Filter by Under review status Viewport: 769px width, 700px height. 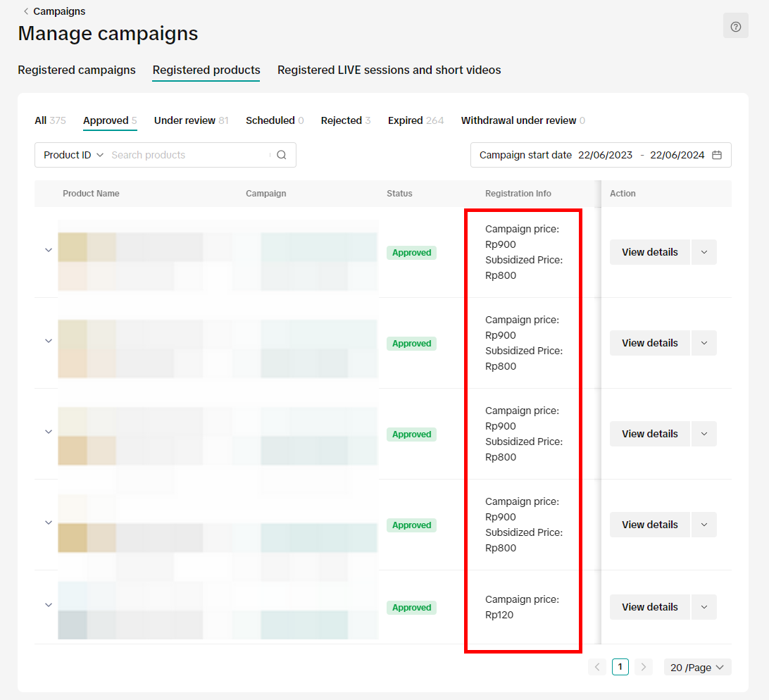tap(191, 120)
